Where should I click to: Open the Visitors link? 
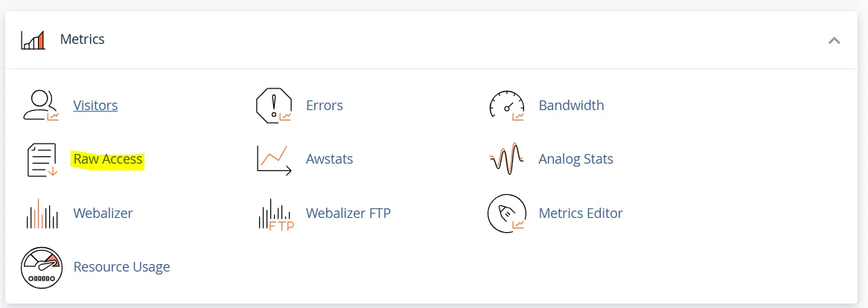[95, 106]
